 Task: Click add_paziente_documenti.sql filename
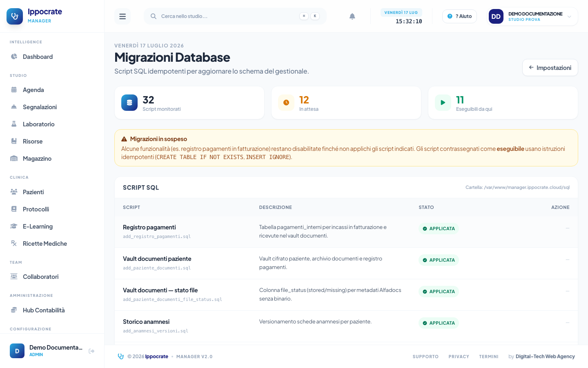coord(157,268)
